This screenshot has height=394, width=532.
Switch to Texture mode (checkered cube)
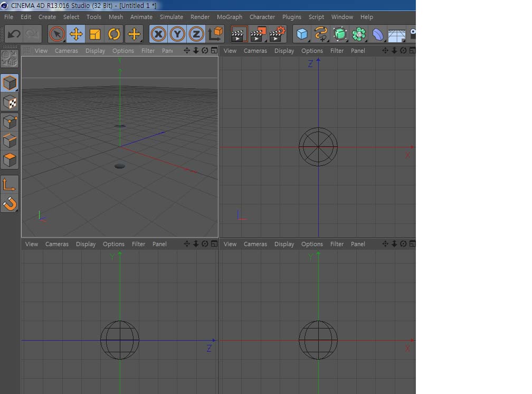click(x=9, y=102)
